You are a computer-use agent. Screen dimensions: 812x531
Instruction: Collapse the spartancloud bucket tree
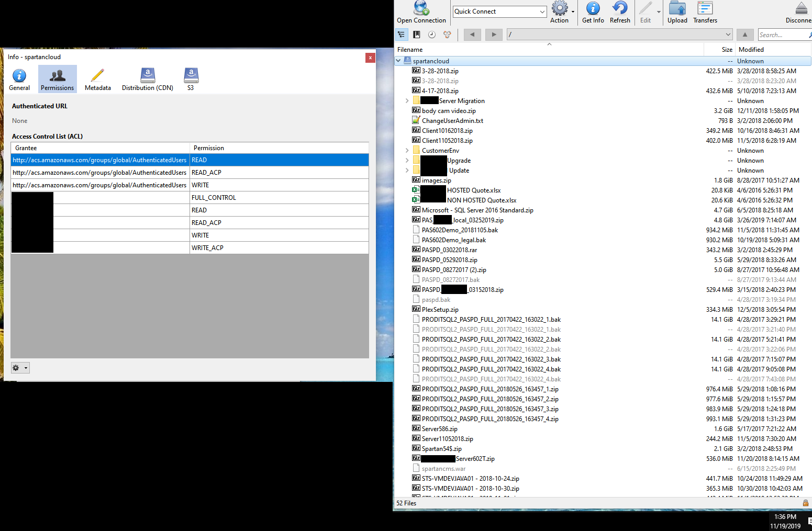[x=398, y=61]
